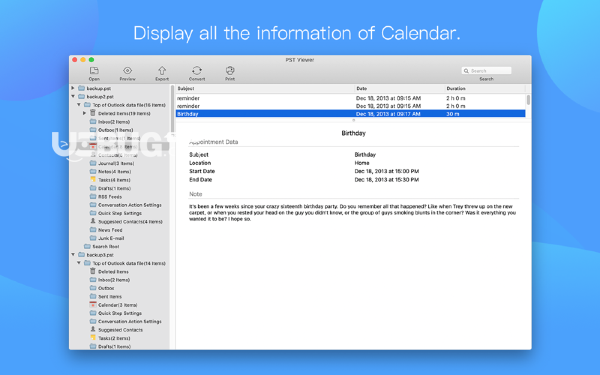The height and width of the screenshot is (375, 600).
Task: Select the Outbox folder under backup3.pst
Action: pyautogui.click(x=106, y=288)
